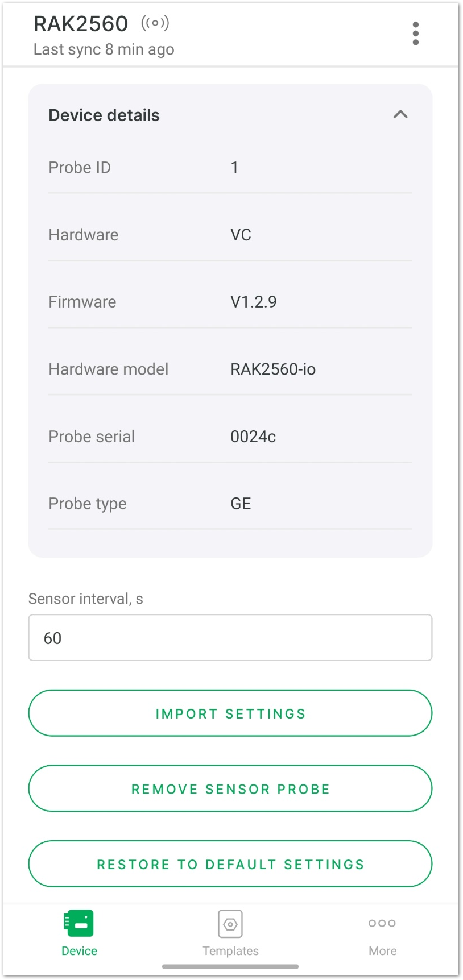Tap the Remove Sensor Probe button
This screenshot has height=980, width=463.
pos(230,788)
